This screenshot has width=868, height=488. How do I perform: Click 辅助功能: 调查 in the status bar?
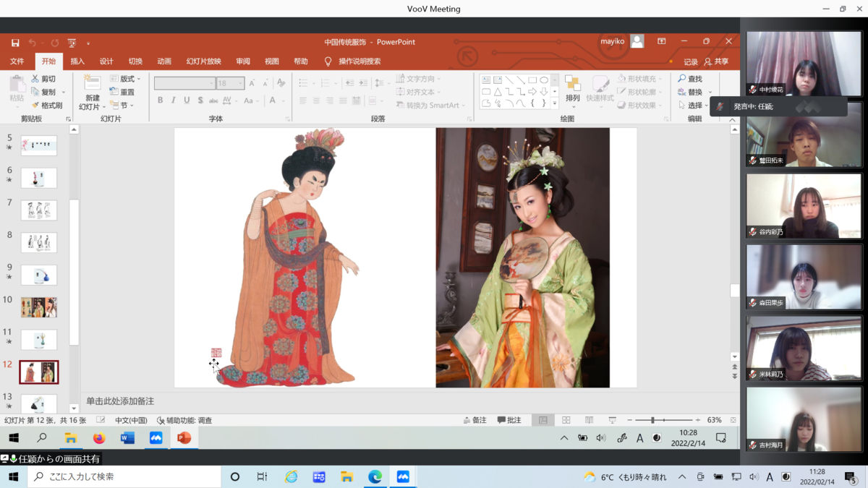coord(184,420)
